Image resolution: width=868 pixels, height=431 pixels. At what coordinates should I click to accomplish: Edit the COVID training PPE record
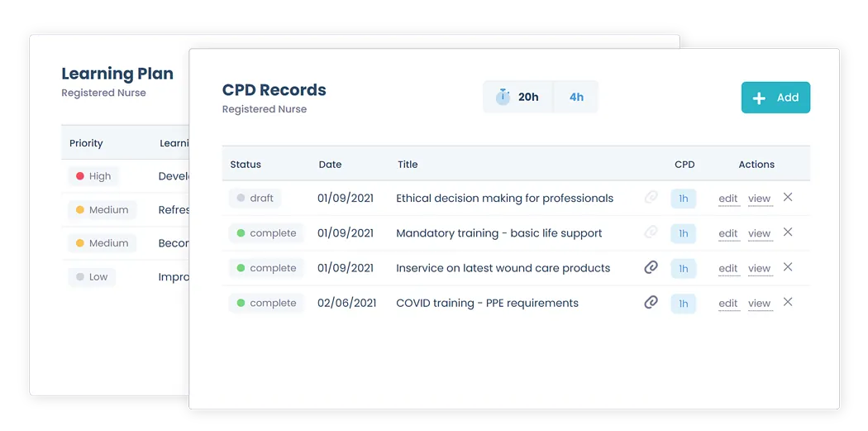pyautogui.click(x=728, y=304)
